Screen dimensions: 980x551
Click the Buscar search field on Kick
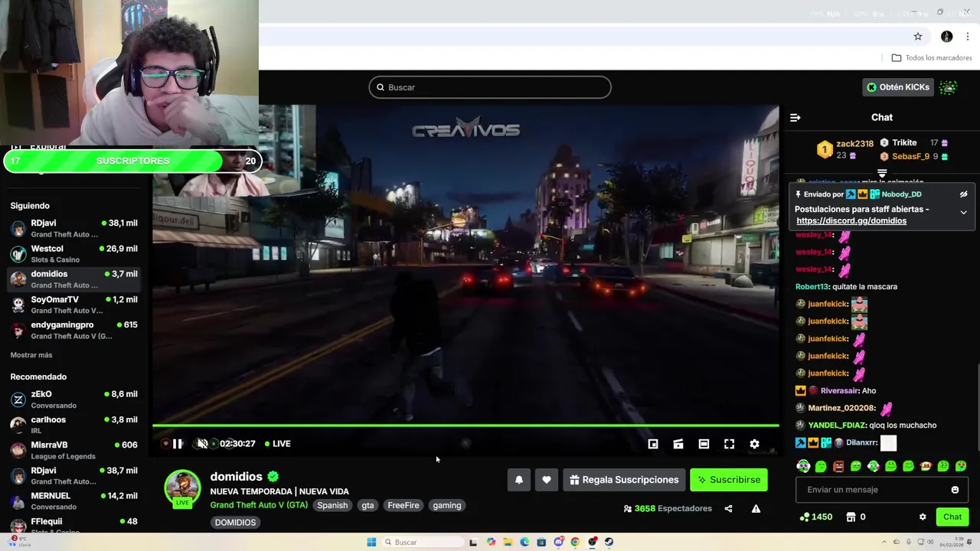(490, 87)
